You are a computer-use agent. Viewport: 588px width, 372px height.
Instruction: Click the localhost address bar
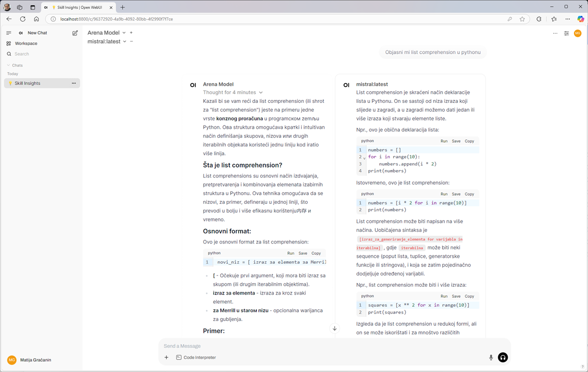(279, 19)
